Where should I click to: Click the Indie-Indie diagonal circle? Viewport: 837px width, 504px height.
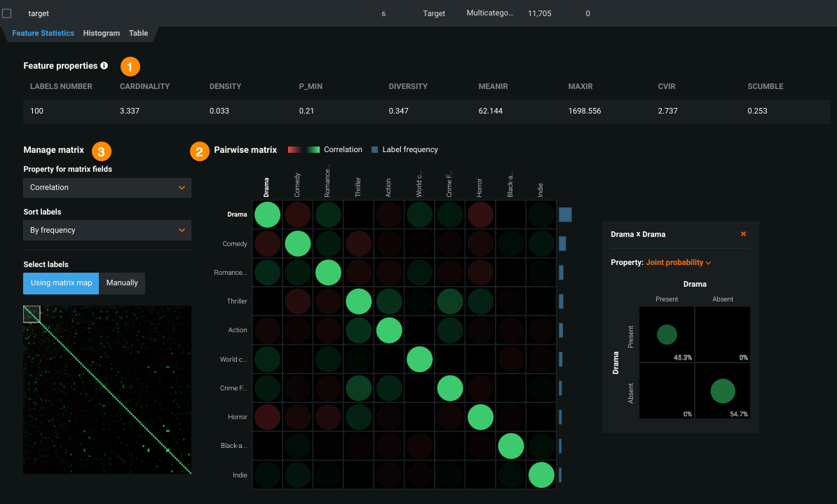tap(542, 475)
